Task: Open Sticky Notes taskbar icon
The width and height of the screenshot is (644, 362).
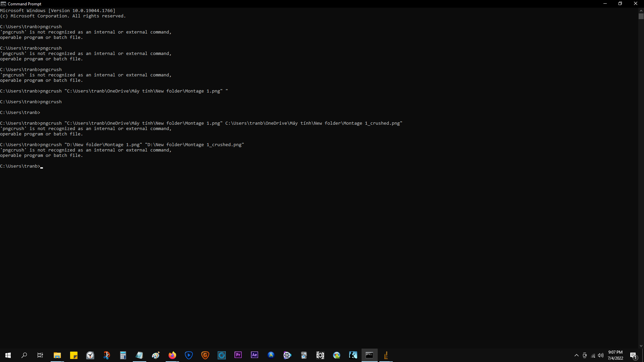Action: pyautogui.click(x=74, y=355)
